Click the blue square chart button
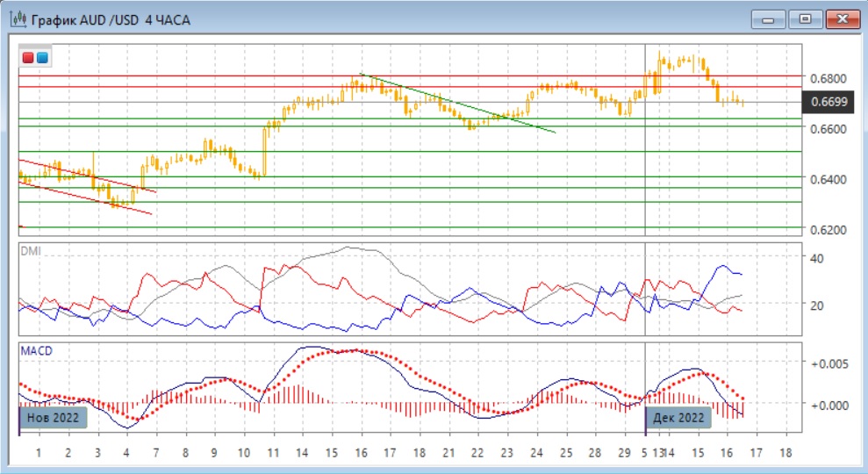This screenshot has height=474, width=868. [x=41, y=58]
